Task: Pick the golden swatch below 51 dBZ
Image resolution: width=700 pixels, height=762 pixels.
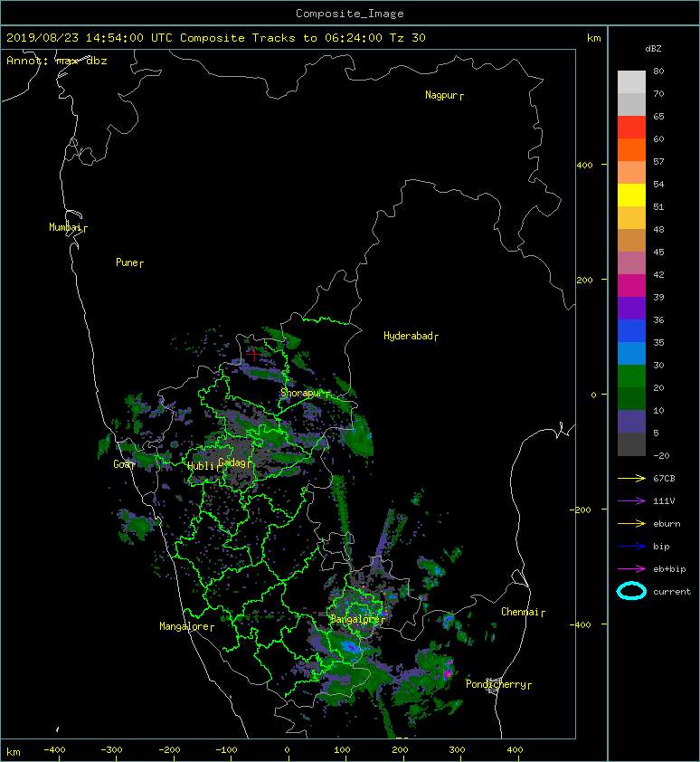Action: click(631, 218)
